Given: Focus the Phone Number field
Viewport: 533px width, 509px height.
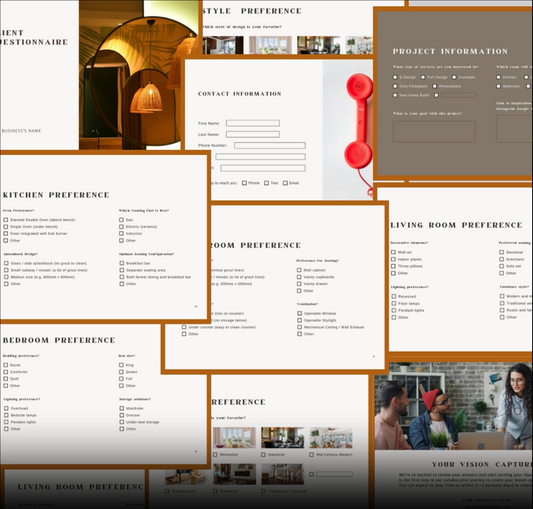Looking at the screenshot, I should point(270,146).
